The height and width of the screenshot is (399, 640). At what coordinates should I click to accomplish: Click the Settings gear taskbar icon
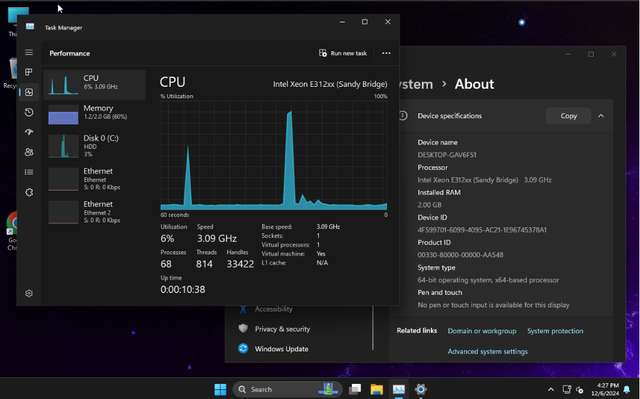coord(421,389)
